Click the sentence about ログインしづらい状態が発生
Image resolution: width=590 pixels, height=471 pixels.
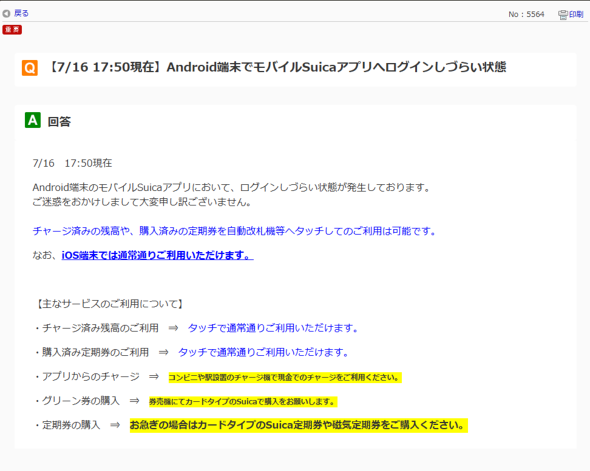click(x=231, y=187)
